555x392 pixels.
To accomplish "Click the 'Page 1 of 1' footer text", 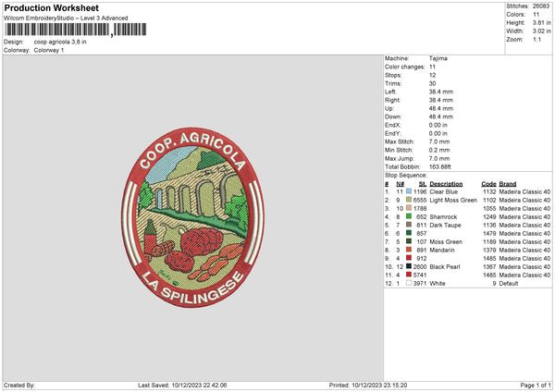I will coord(536,385).
